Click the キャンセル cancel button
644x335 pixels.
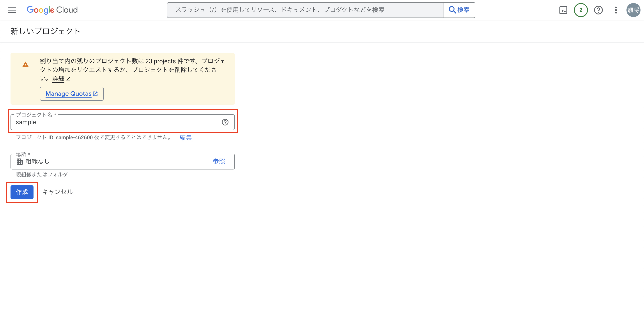pos(57,192)
